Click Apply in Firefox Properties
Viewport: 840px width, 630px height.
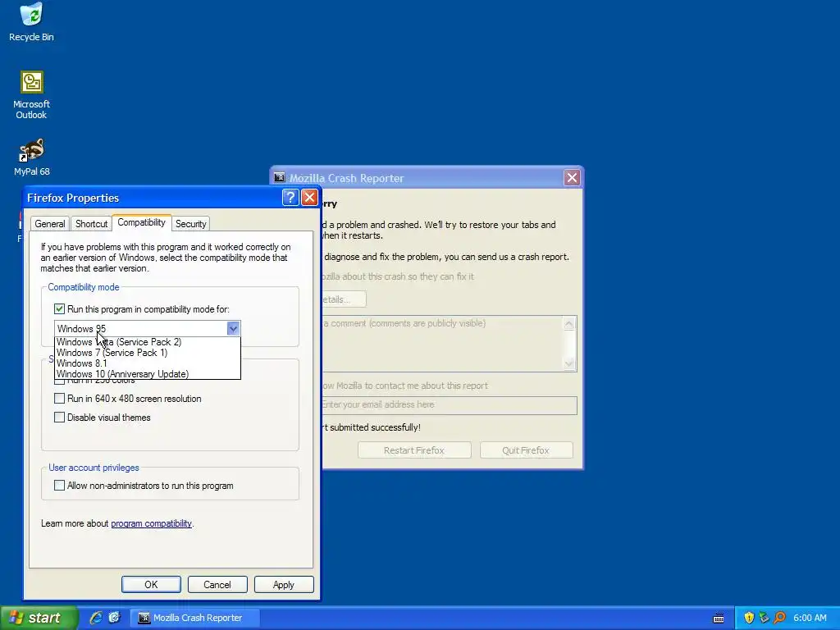point(283,584)
